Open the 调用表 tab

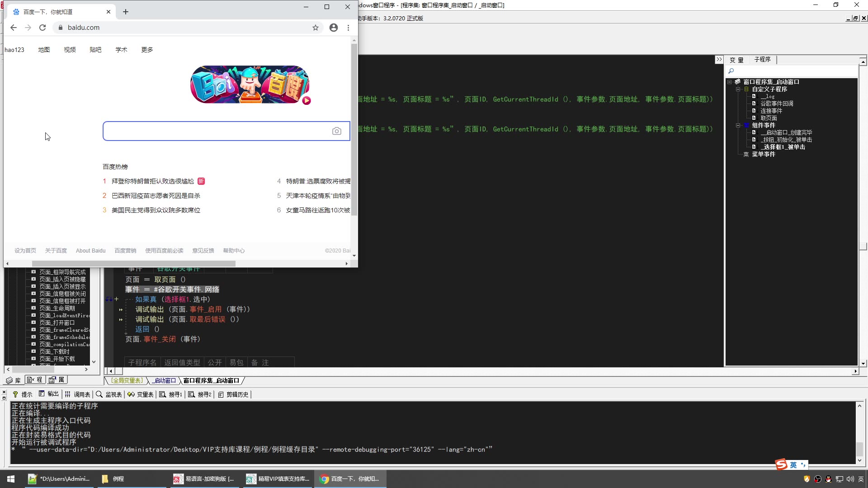pyautogui.click(x=78, y=394)
